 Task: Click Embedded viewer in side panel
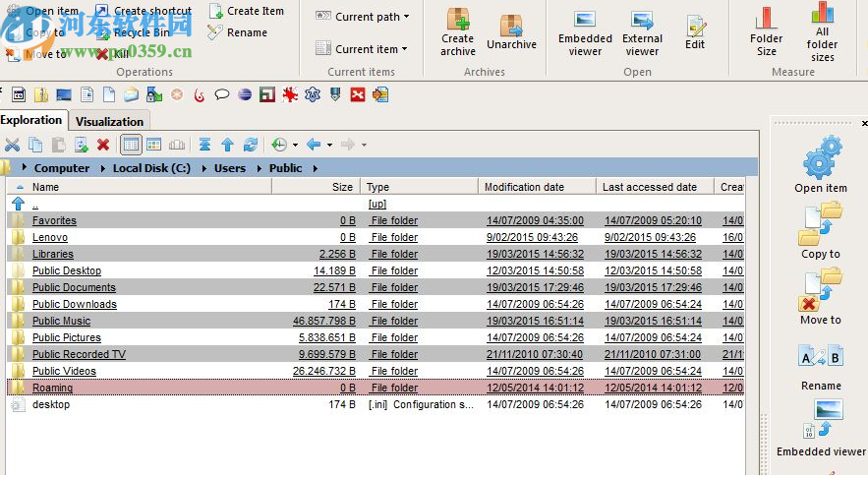point(822,428)
